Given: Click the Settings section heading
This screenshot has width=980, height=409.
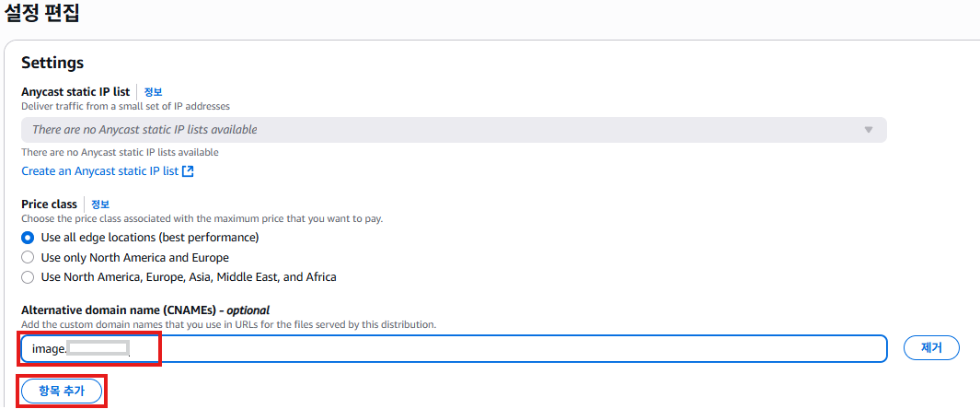Looking at the screenshot, I should coord(52,64).
